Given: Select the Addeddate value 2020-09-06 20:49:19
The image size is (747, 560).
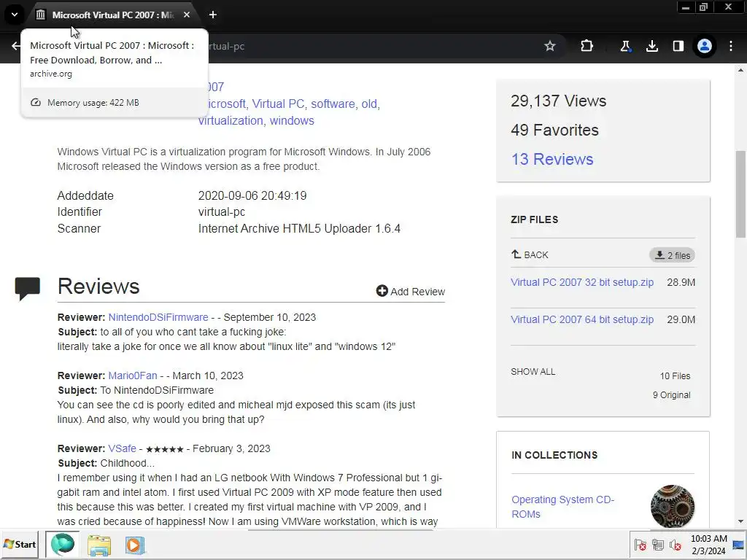Looking at the screenshot, I should tap(252, 195).
